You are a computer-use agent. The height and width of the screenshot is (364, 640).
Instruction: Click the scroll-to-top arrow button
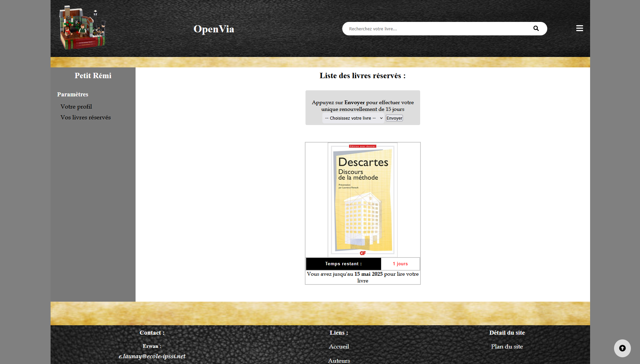pos(622,348)
